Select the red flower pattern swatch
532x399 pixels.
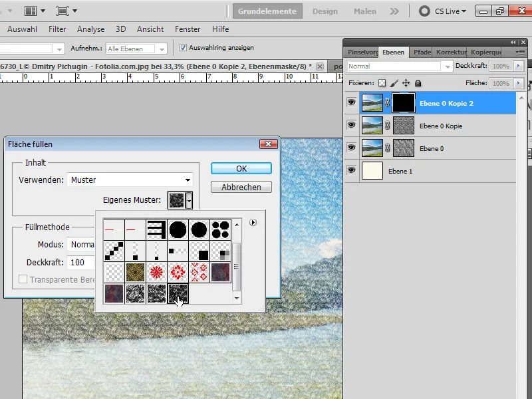coord(178,272)
